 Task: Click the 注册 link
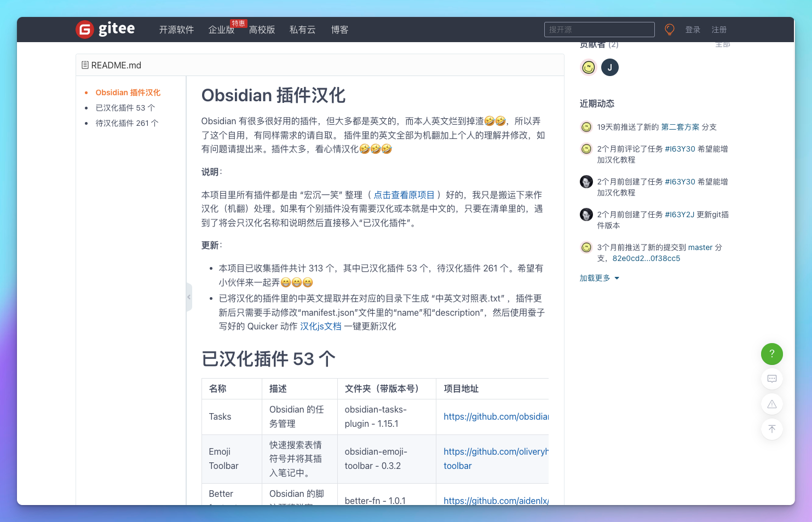(719, 30)
